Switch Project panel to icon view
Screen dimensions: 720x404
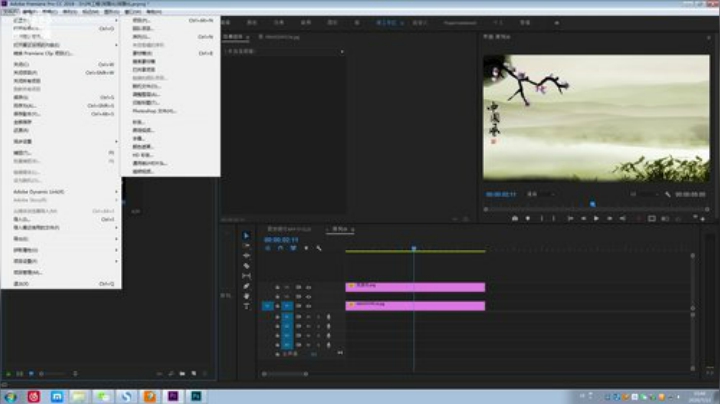click(x=31, y=374)
